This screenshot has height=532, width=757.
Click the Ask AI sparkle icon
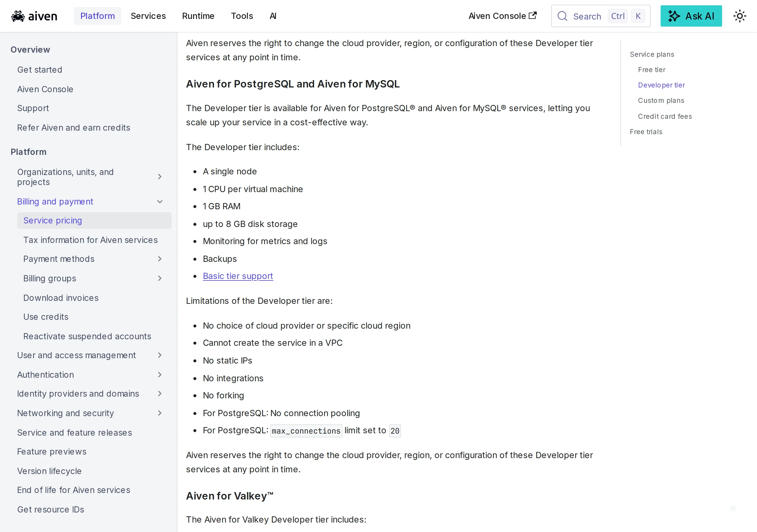tap(674, 16)
